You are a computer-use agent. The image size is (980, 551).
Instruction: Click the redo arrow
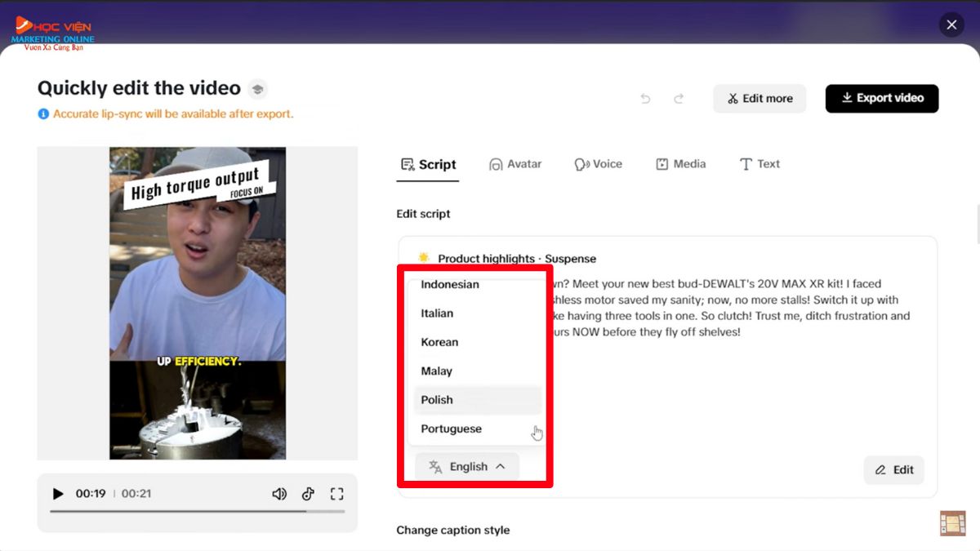pos(679,99)
